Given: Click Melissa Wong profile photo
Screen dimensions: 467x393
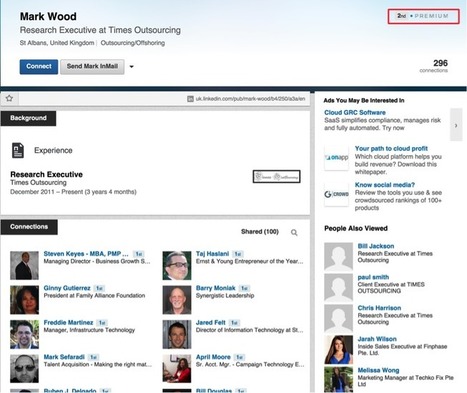Looking at the screenshot, I should [x=338, y=380].
